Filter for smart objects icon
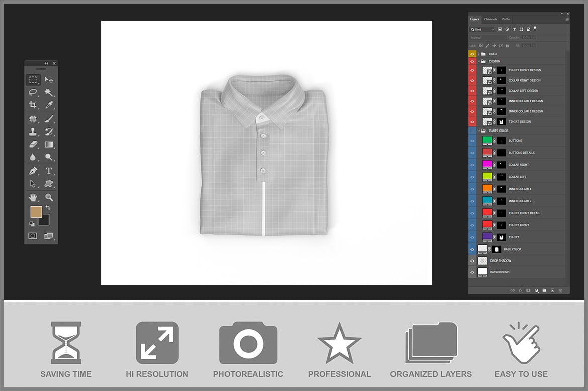588x391 pixels. [x=528, y=29]
